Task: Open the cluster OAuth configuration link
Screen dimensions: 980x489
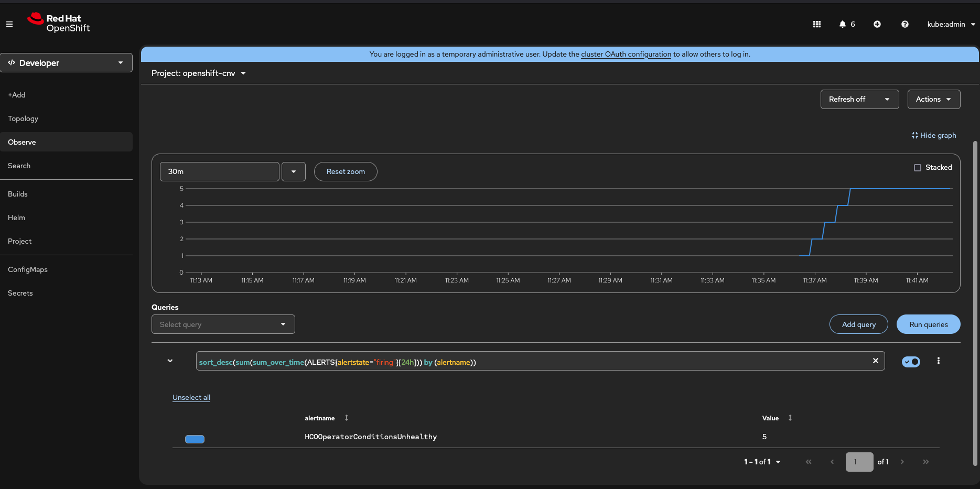Action: 626,54
